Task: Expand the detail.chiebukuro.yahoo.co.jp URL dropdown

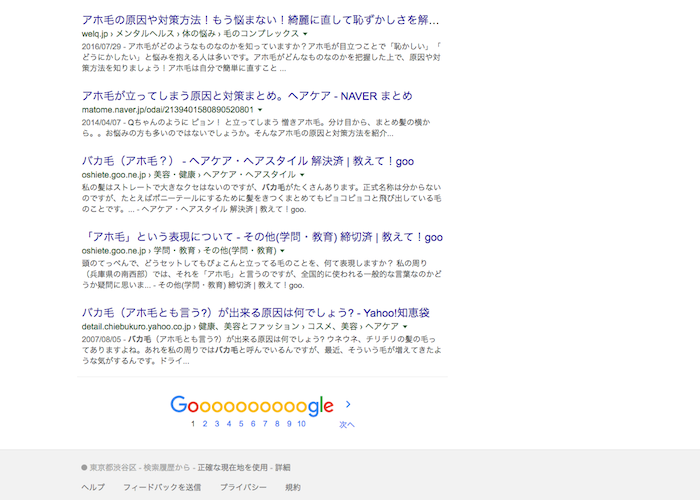Action: coord(405,327)
